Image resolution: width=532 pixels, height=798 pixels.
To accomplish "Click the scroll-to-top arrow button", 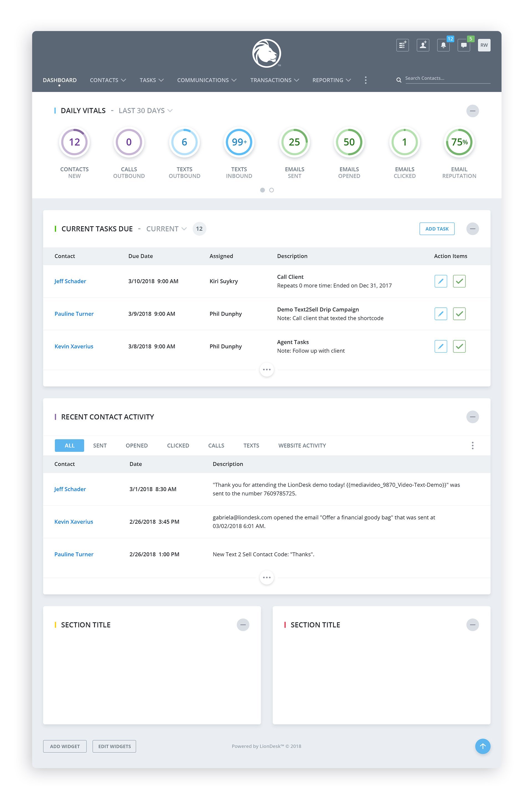I will pyautogui.click(x=482, y=746).
